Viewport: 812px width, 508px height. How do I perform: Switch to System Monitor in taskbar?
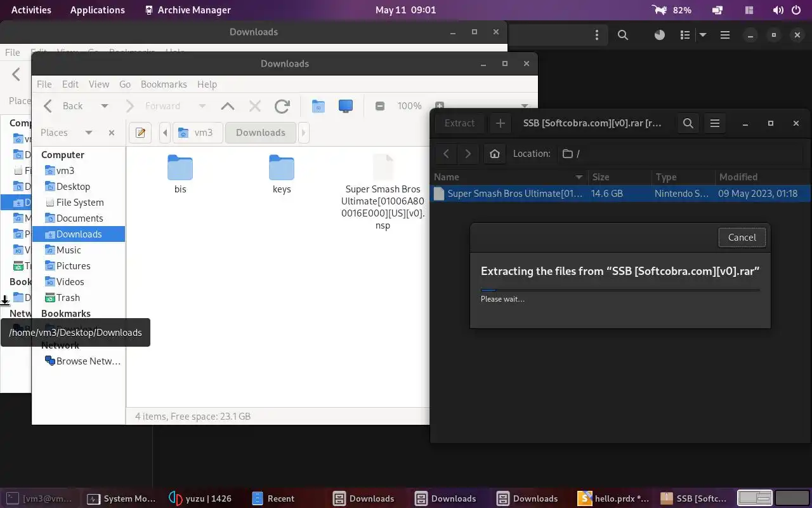[121, 498]
